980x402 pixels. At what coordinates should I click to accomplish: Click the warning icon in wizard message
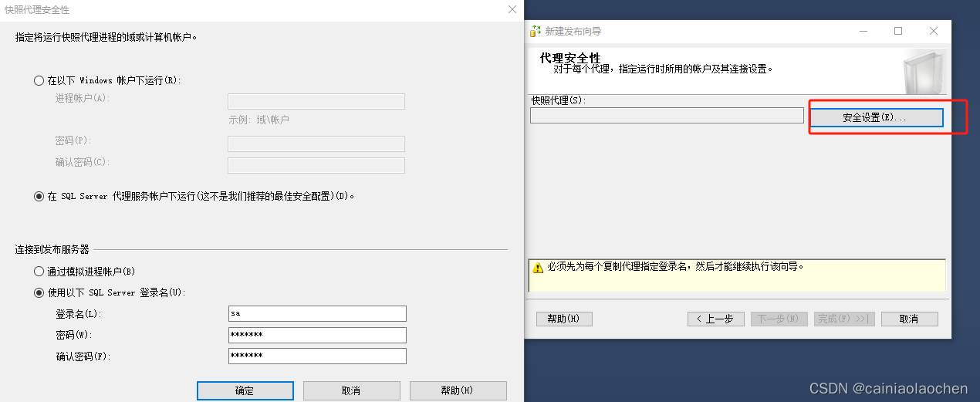click(538, 267)
